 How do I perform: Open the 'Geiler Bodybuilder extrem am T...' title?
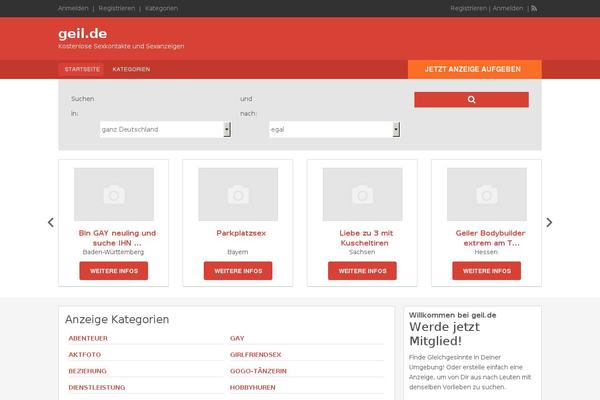coord(491,238)
